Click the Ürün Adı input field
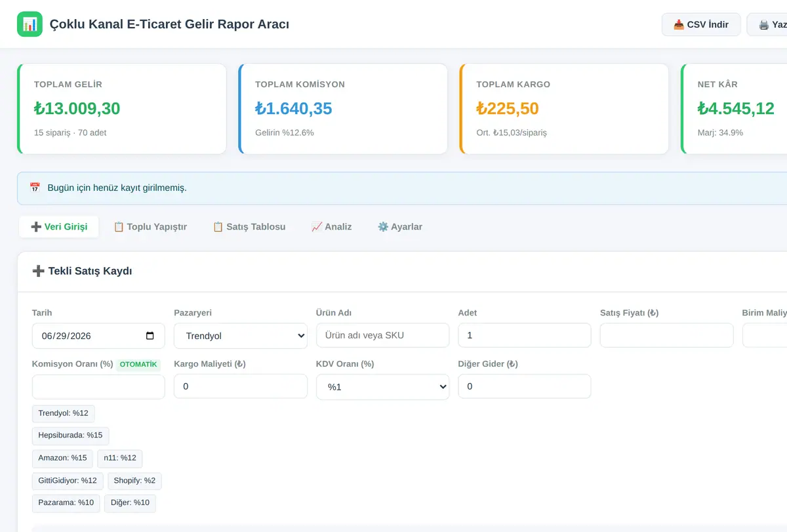 382,335
